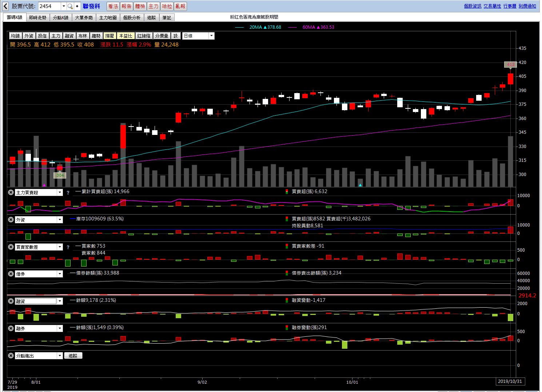Open the 外資 indicator dropdown

click(x=60, y=220)
